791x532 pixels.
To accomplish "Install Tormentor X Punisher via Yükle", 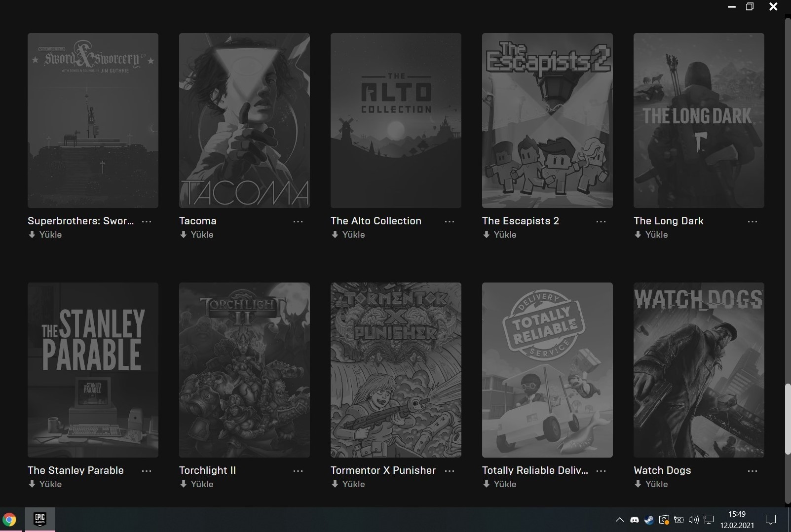I will [348, 484].
